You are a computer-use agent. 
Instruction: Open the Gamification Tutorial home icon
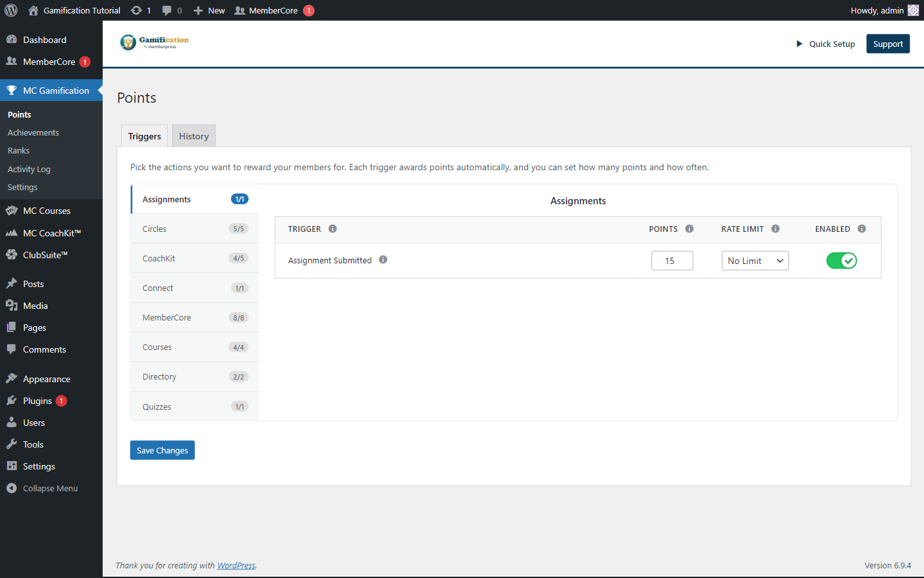(33, 10)
